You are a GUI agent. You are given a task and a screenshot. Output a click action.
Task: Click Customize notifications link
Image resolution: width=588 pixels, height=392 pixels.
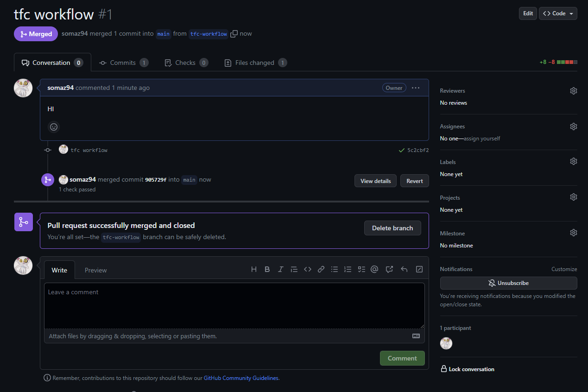tap(564, 269)
